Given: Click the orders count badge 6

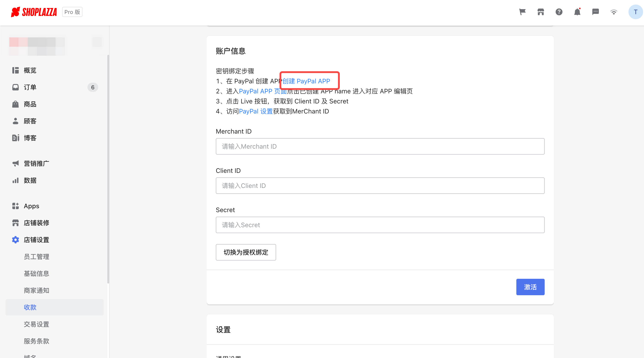Looking at the screenshot, I should [x=93, y=87].
